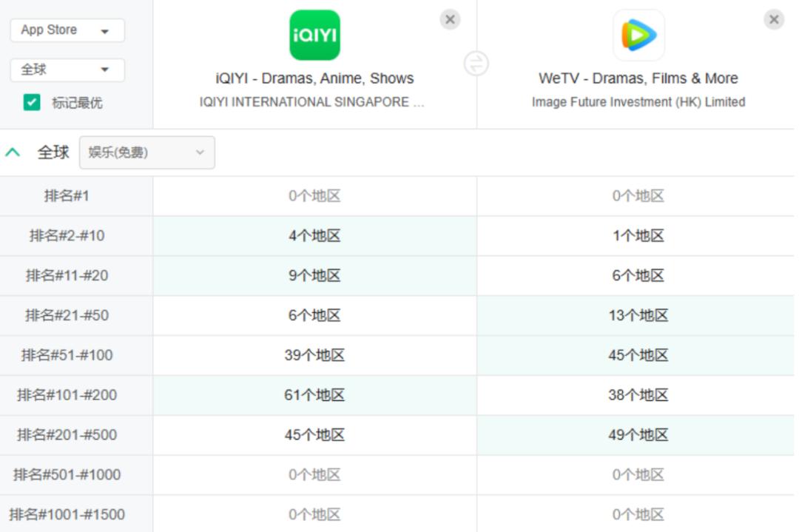Remove WeTV from the comparison
Screen dimensions: 799x532
point(774,19)
